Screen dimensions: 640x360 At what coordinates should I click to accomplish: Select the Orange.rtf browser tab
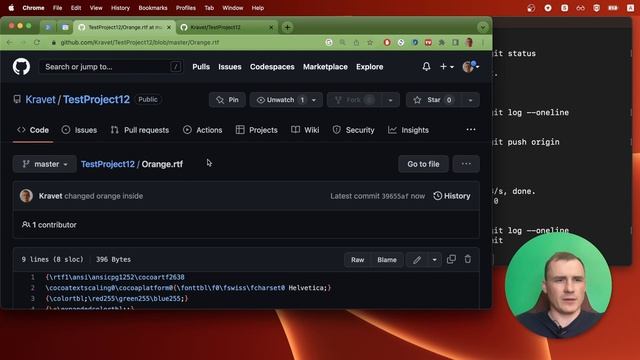click(x=125, y=27)
